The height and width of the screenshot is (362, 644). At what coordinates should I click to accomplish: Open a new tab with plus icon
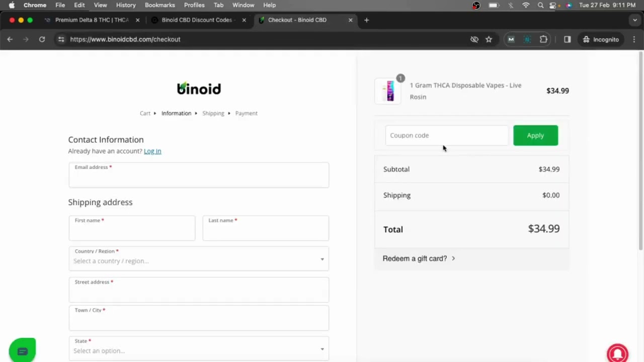pos(366,20)
